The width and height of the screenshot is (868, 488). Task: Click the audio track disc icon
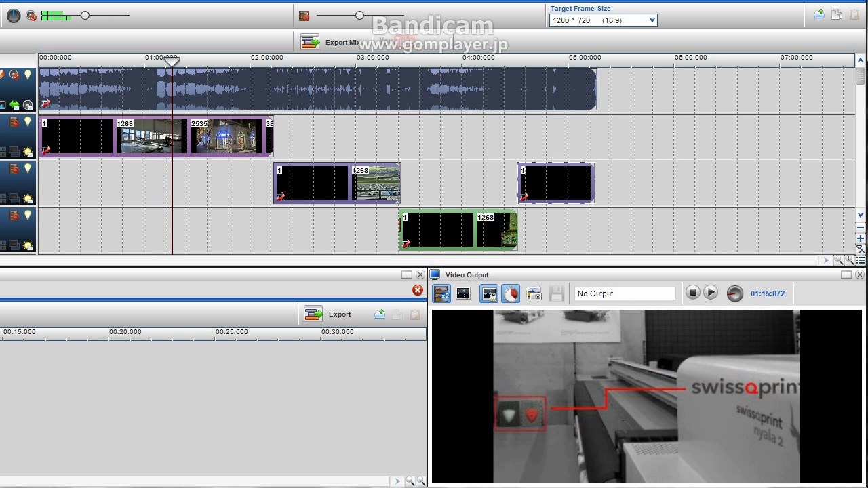click(28, 105)
